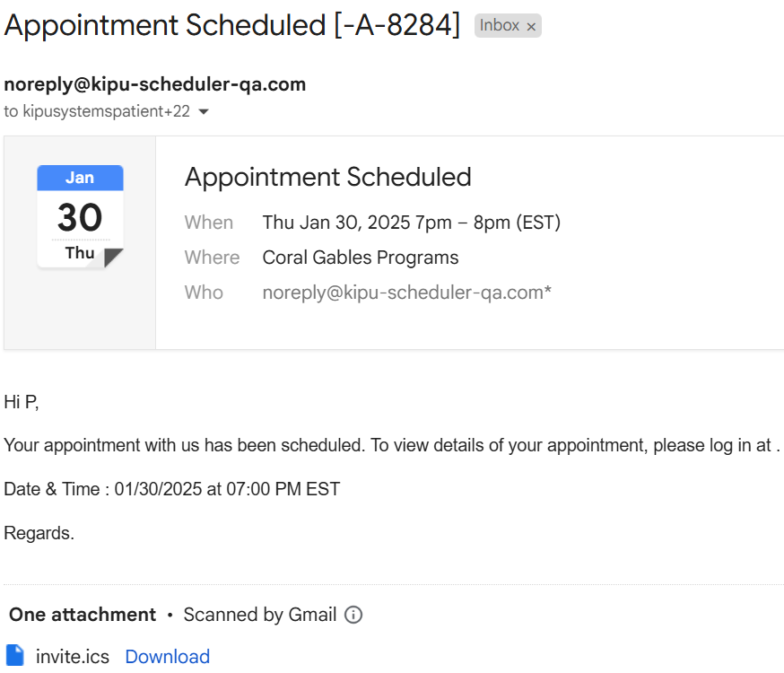Screen dimensions: 784x673
Task: Click the Inbox label chip
Action: tap(499, 26)
